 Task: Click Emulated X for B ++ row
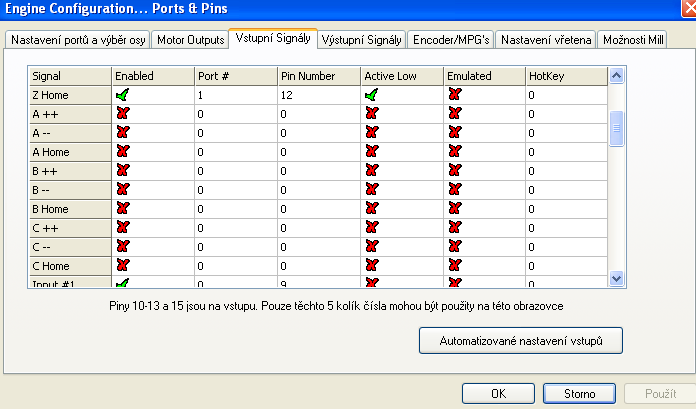pyautogui.click(x=456, y=170)
